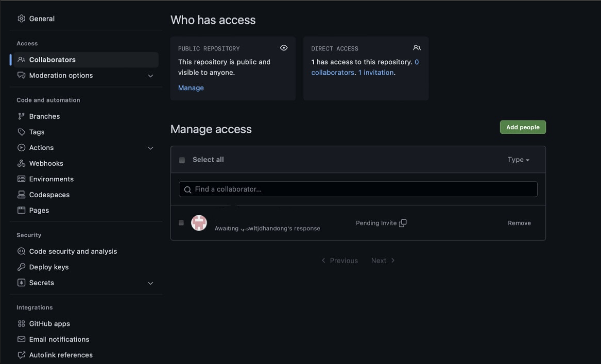Click the Email notifications envelope icon
The height and width of the screenshot is (364, 601).
(x=21, y=339)
